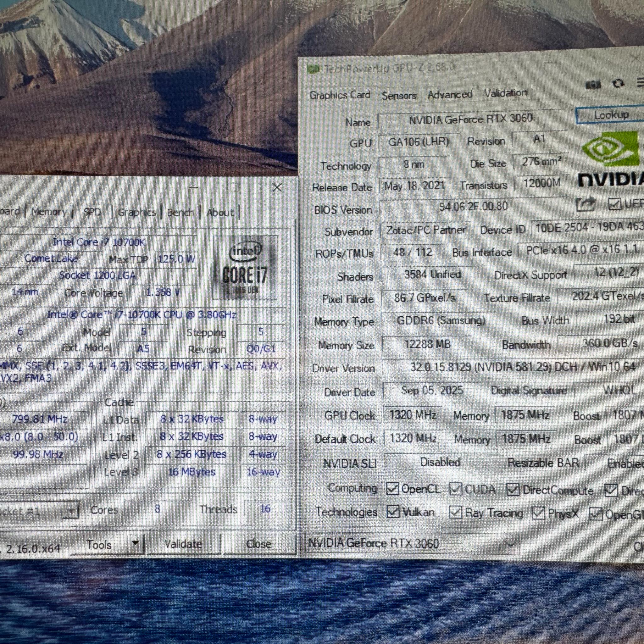Viewport: 644px width, 644px height.
Task: Click the GPU-Z refresh icon
Action: 619,83
